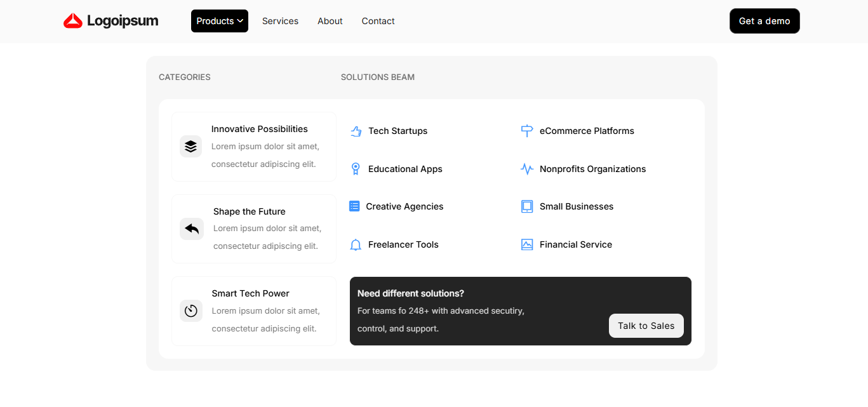Click the layers icon beside Innovative Possibilities
868x407 pixels.
tap(190, 147)
